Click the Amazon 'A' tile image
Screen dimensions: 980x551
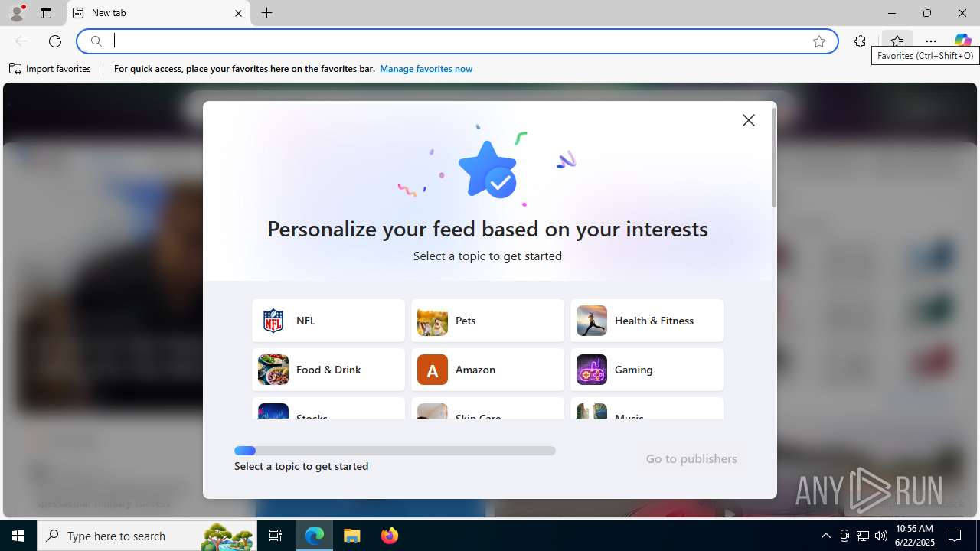pos(433,370)
